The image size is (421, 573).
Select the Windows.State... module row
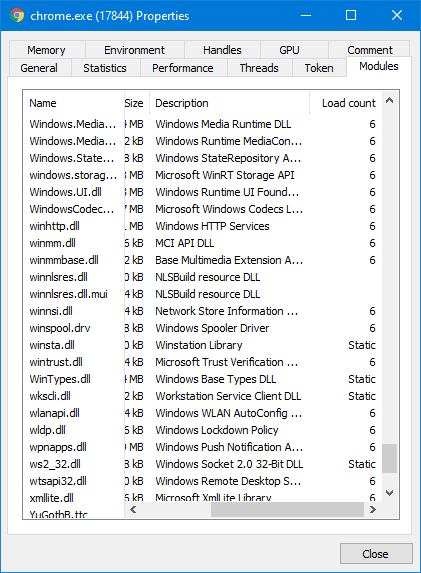click(x=202, y=158)
